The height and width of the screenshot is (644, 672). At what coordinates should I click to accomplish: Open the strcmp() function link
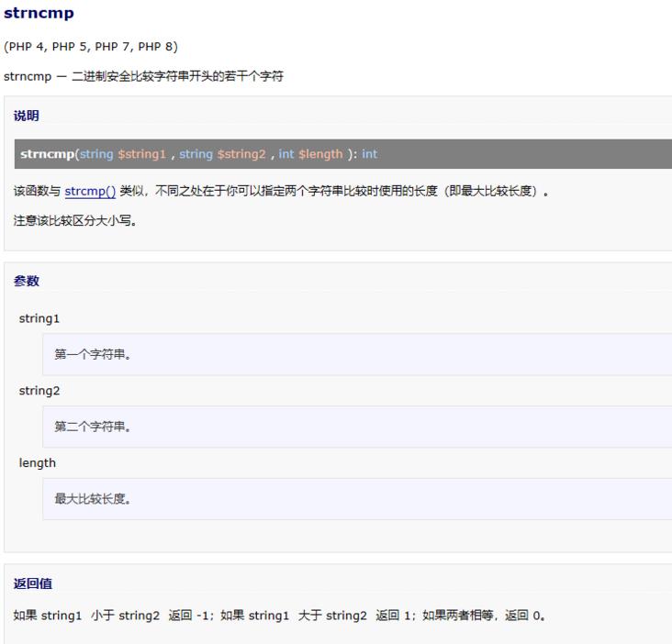pyautogui.click(x=90, y=192)
